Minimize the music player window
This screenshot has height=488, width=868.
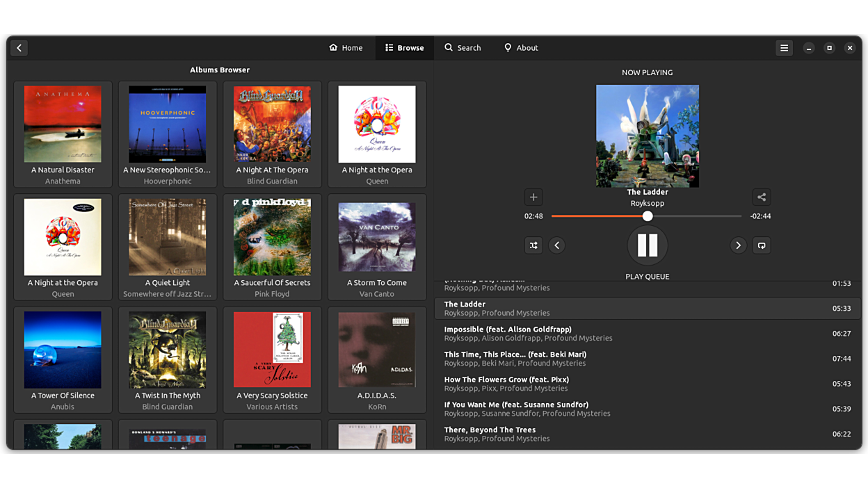click(x=809, y=48)
